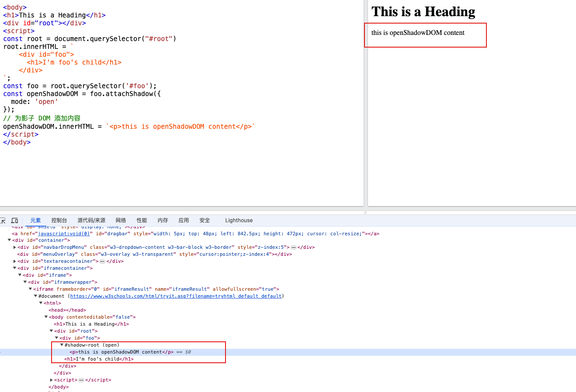576x392 pixels.
Task: Collapse the div#foo node in DOM tree
Action: pyautogui.click(x=56, y=338)
